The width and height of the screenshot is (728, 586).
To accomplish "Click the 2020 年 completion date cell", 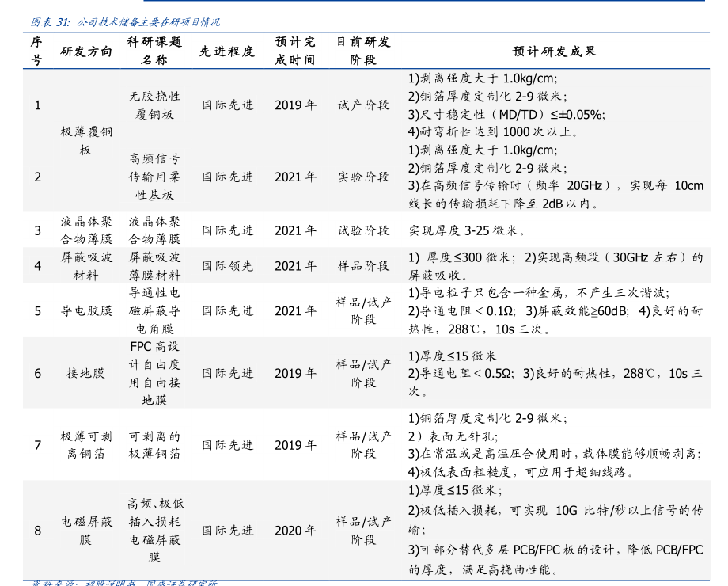I will (x=295, y=531).
